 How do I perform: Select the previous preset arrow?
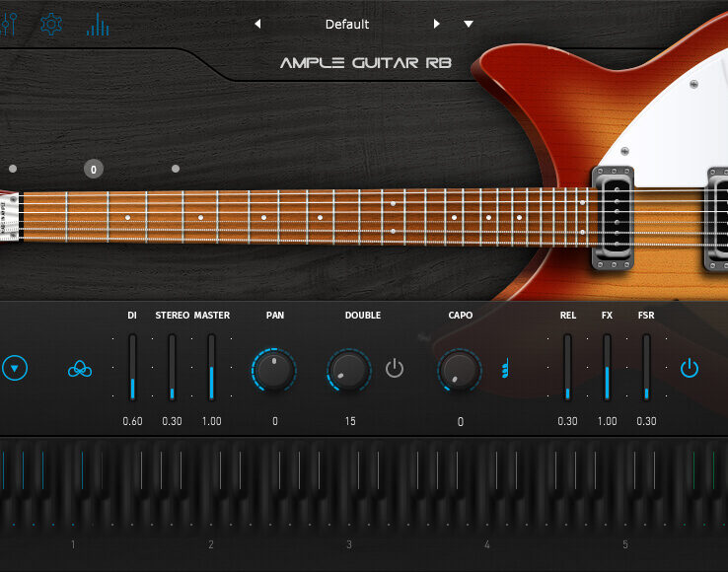(x=257, y=24)
